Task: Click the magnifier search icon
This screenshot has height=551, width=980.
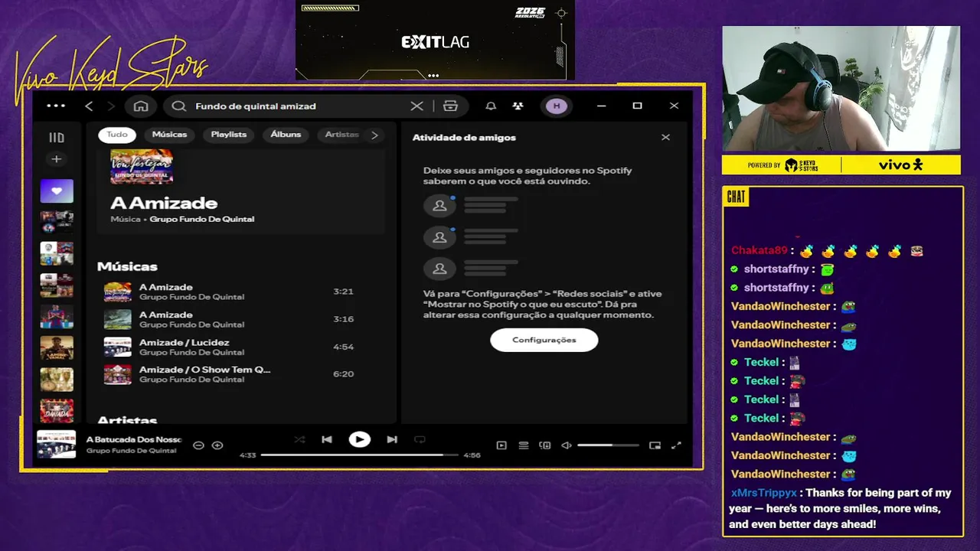Action: [179, 106]
